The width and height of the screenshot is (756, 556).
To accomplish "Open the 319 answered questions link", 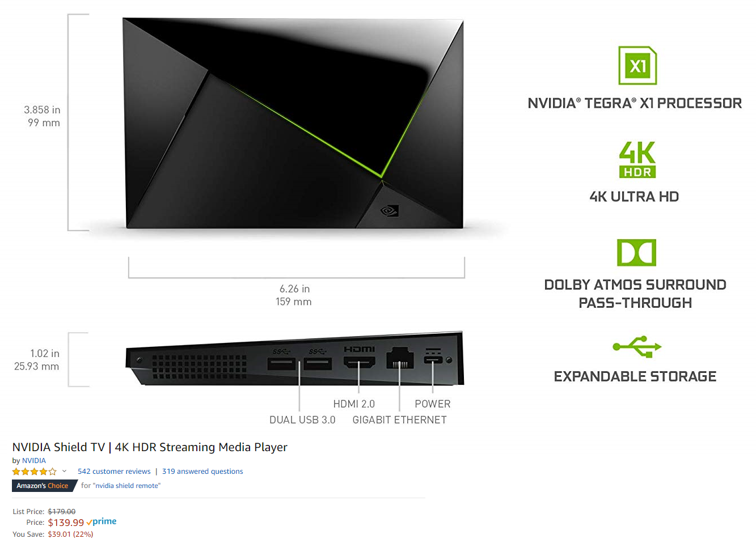I will (x=202, y=472).
